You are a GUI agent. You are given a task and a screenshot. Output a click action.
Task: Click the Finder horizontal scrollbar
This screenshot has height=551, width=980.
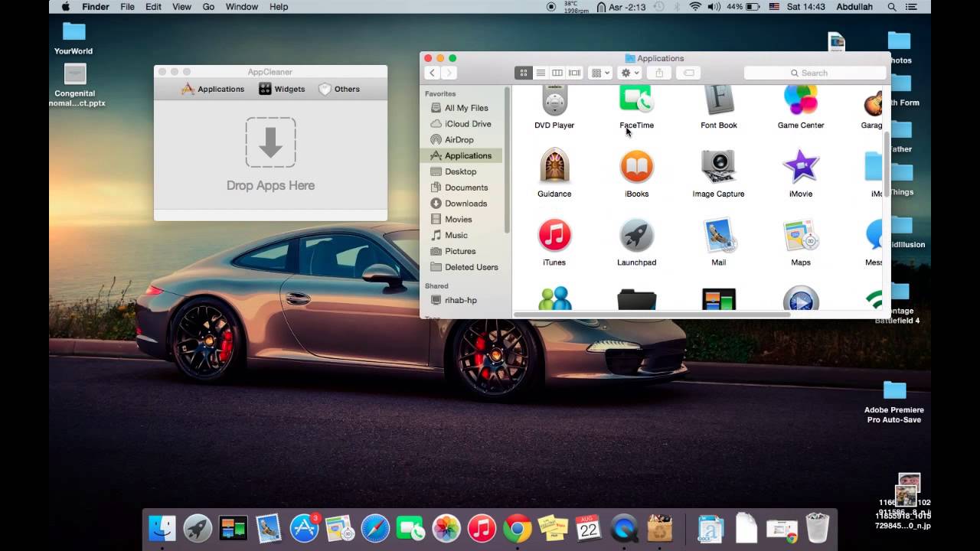(x=652, y=314)
